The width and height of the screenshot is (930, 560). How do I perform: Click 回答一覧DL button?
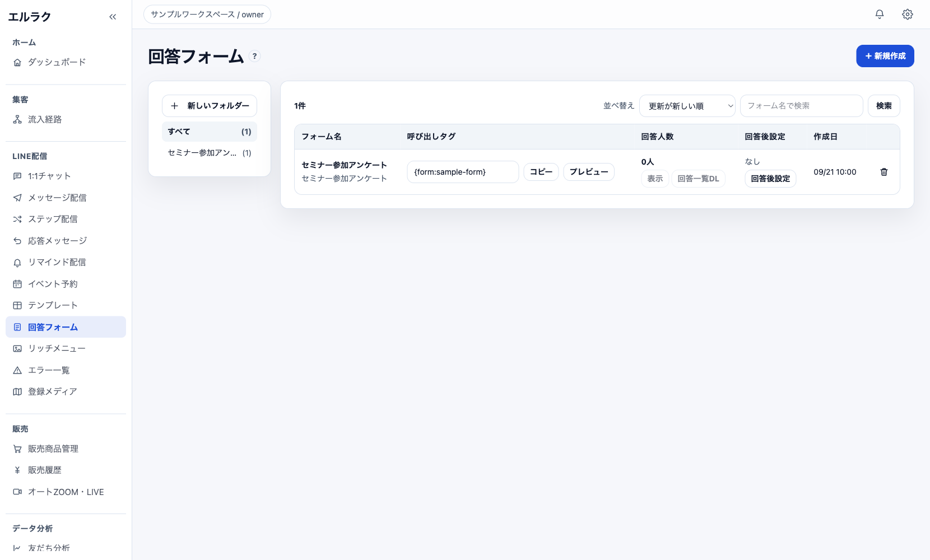click(698, 179)
